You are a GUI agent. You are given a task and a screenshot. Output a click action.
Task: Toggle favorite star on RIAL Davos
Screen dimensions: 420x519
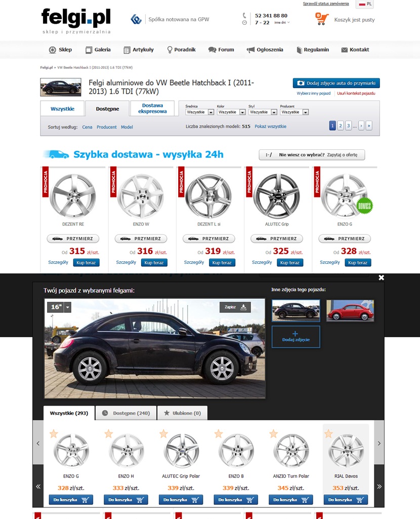[x=328, y=433]
